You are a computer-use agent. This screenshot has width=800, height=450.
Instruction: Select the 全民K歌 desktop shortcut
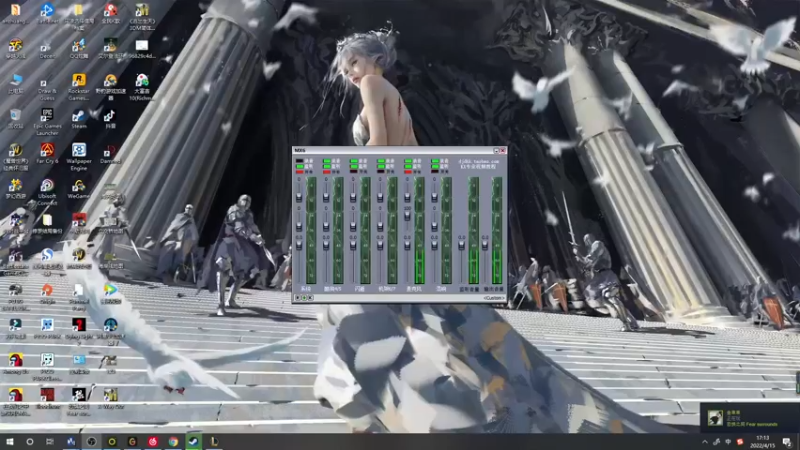[x=110, y=14]
